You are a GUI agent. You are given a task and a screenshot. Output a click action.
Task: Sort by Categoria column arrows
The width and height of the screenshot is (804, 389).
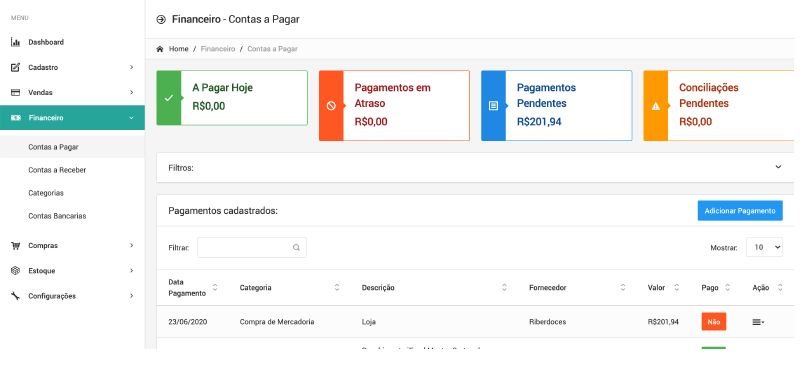(337, 288)
